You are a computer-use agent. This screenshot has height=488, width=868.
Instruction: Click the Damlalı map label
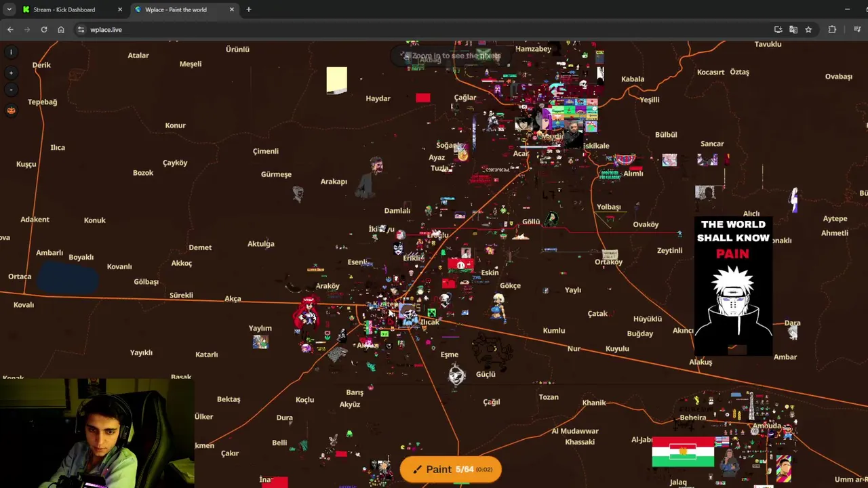tap(397, 211)
